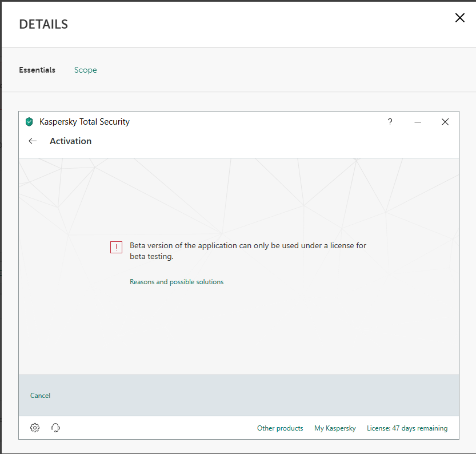Image resolution: width=476 pixels, height=454 pixels.
Task: Switch to the Scope tab
Action: [85, 70]
